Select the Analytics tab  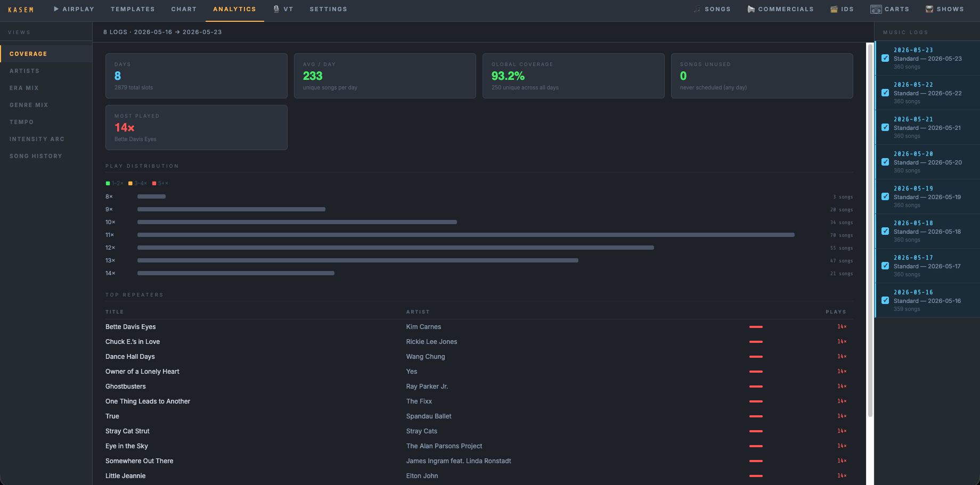(234, 9)
